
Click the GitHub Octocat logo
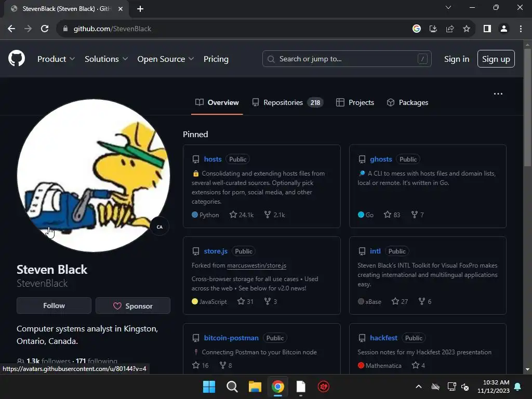(17, 58)
